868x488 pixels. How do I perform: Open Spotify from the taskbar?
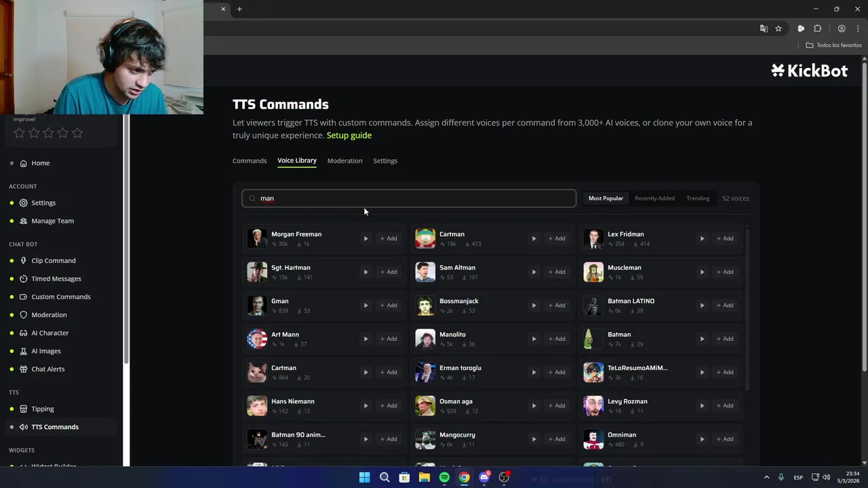click(444, 478)
